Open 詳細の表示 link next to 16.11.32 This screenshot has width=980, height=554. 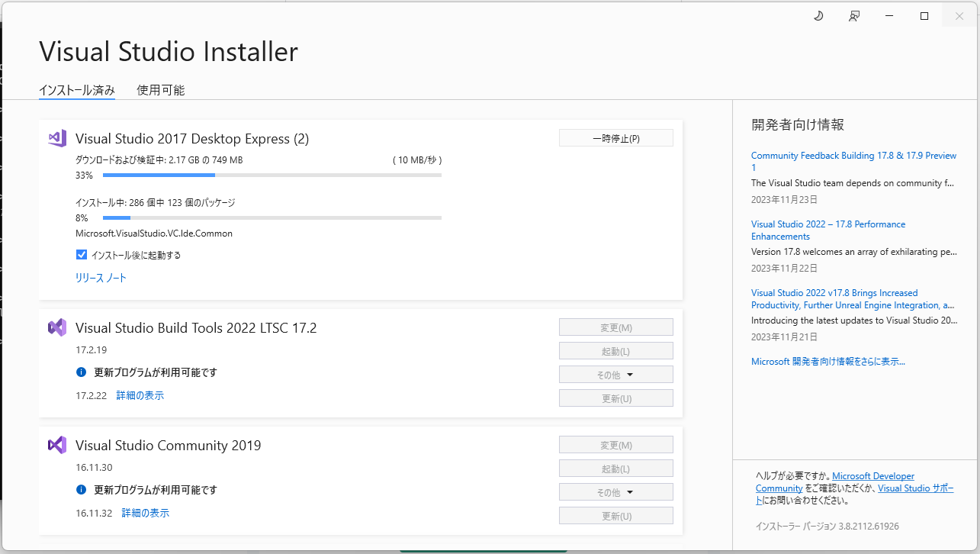146,513
